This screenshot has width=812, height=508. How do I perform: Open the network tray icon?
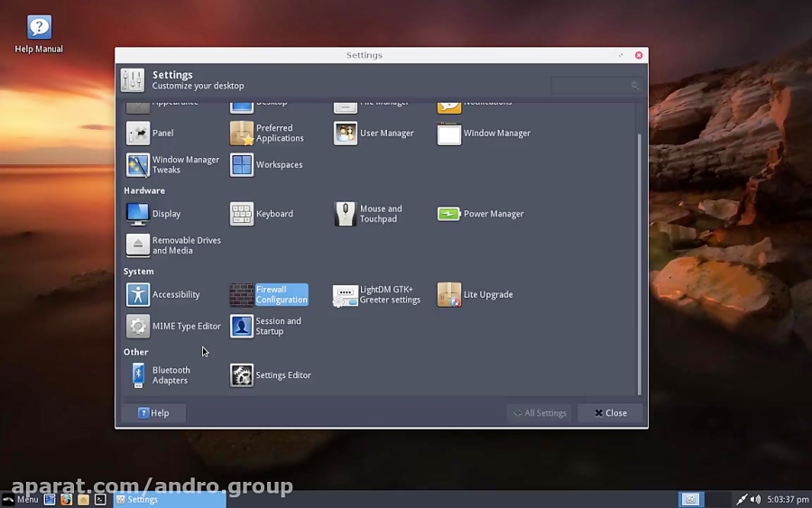[742, 499]
